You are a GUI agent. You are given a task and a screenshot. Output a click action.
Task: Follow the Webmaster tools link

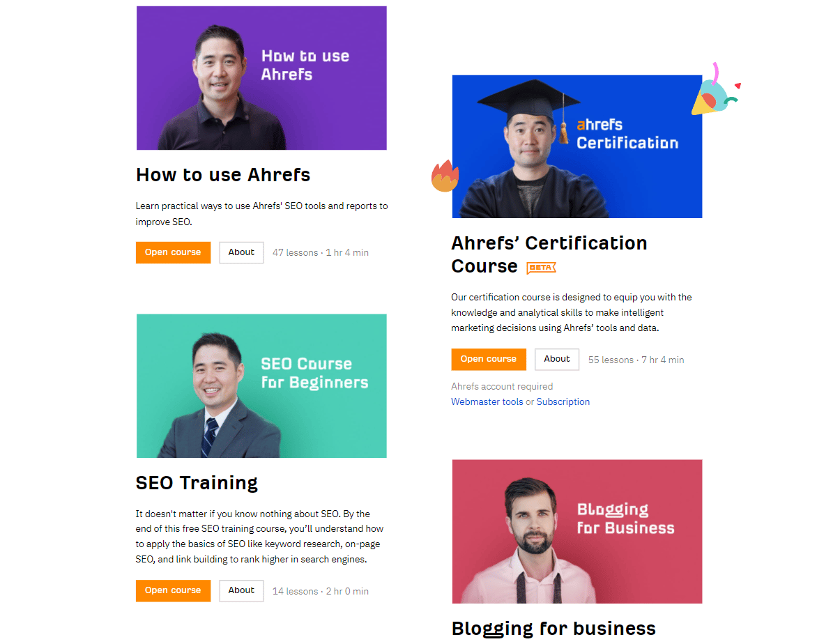487,401
